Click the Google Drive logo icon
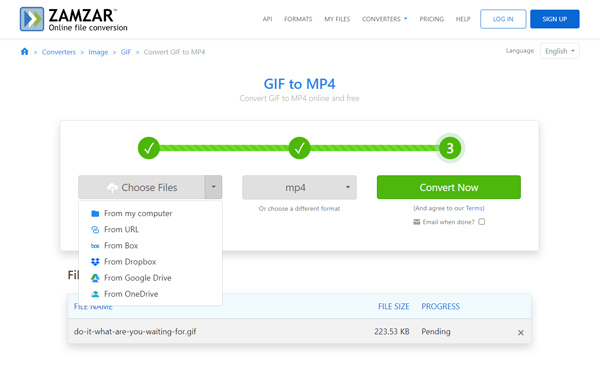 95,278
